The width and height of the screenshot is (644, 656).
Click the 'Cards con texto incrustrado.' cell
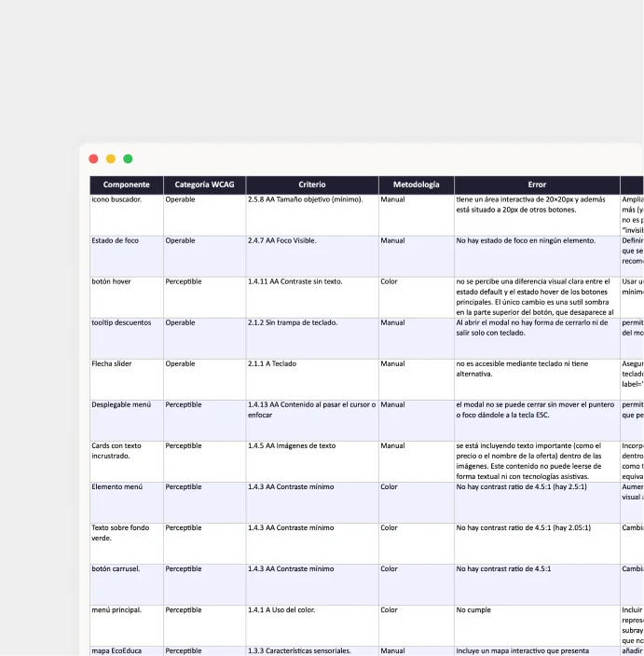(127, 461)
